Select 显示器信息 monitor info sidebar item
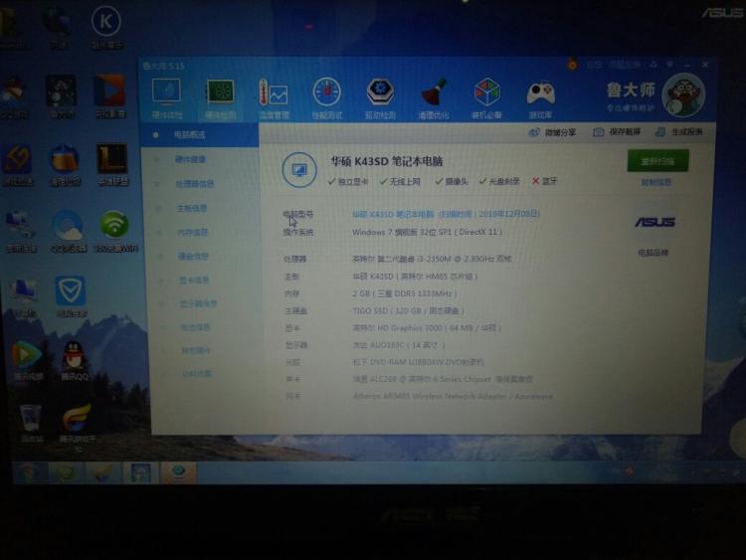This screenshot has width=746, height=560. pyautogui.click(x=198, y=303)
